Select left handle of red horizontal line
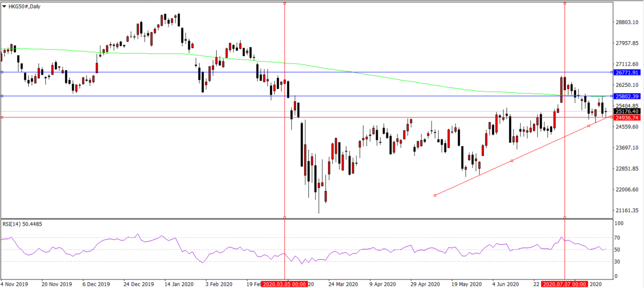Screen dimensions: 644x288 pos(2,117)
